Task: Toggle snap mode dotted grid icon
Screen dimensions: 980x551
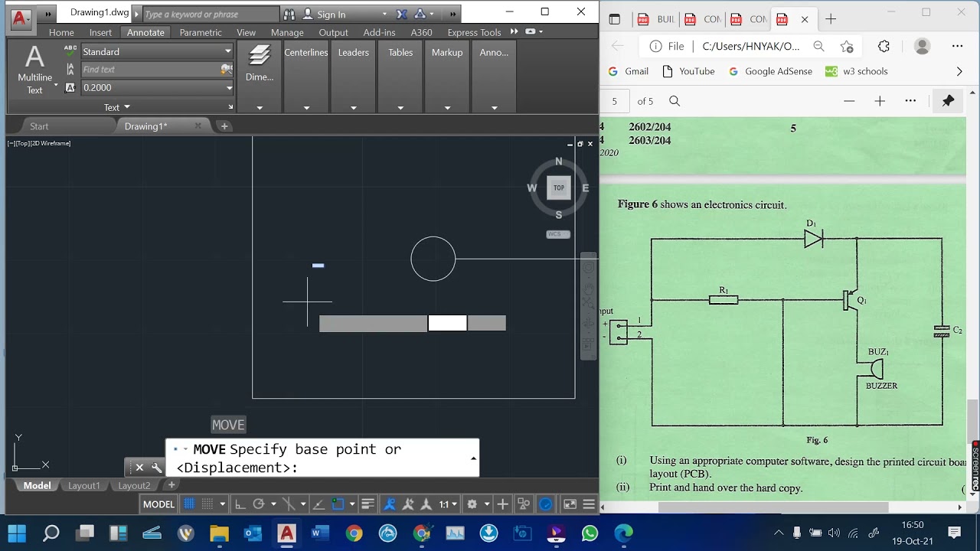Action: coord(207,504)
